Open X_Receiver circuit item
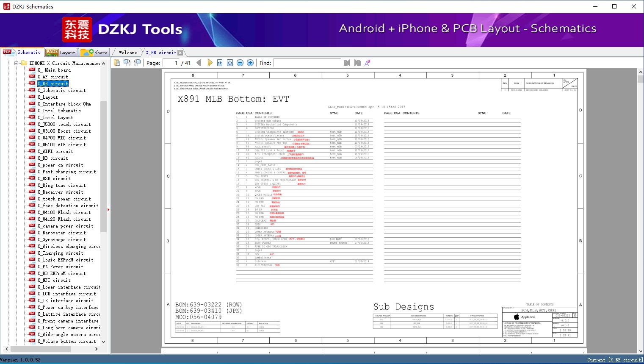Image resolution: width=644 pixels, height=364 pixels. (60, 192)
